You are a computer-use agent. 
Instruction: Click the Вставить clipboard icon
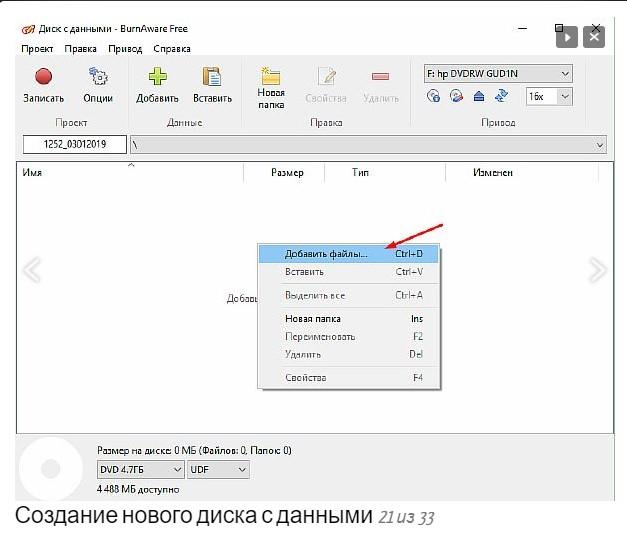212,76
